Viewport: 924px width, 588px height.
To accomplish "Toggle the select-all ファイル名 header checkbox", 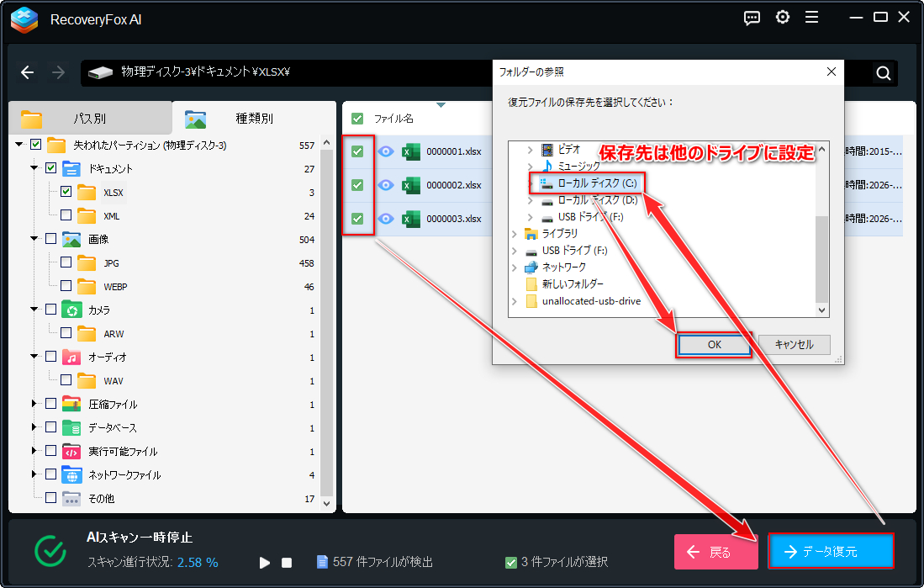I will pyautogui.click(x=357, y=119).
